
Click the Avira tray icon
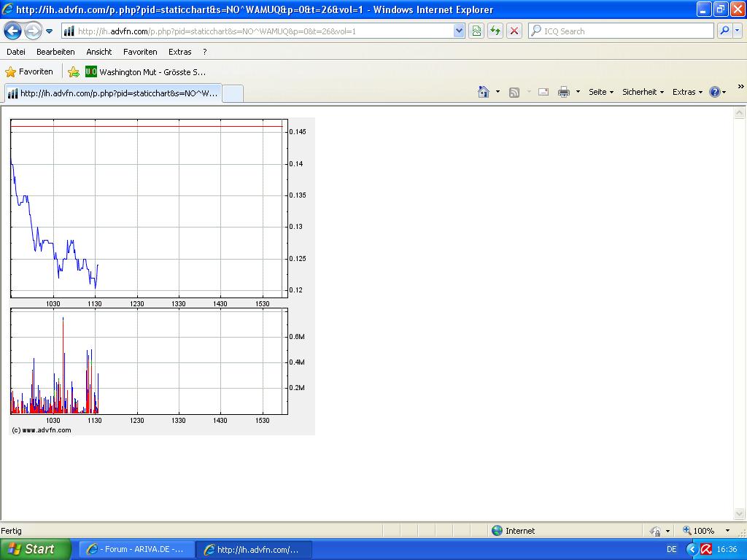coord(706,549)
